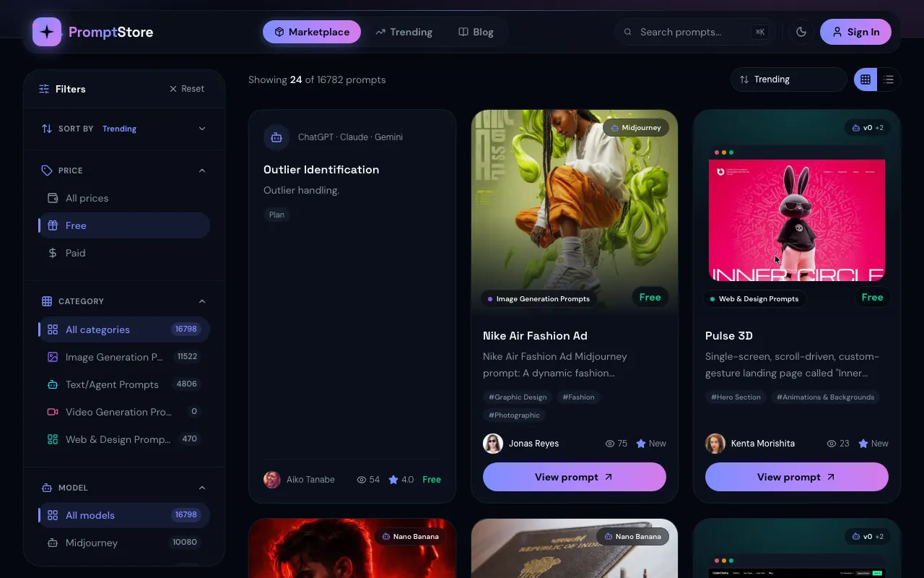Click the Image Generation Prompts badge
This screenshot has height=578, width=924.
pos(539,299)
